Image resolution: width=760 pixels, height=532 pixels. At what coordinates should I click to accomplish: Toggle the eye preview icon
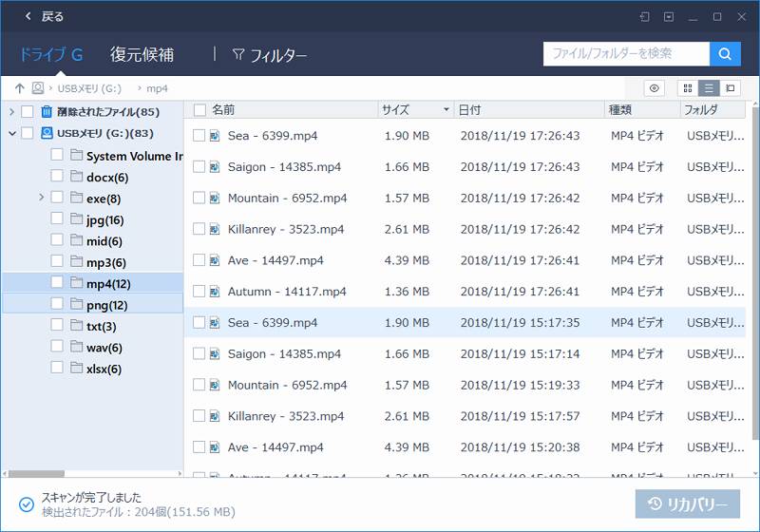(x=654, y=88)
